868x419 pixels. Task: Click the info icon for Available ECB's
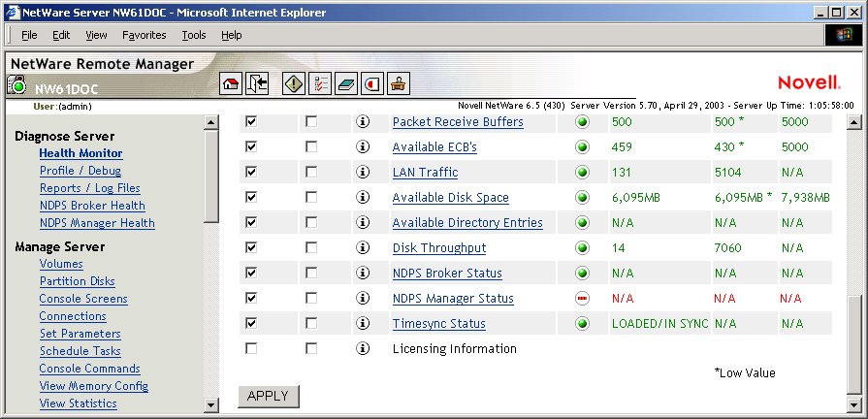tap(363, 146)
